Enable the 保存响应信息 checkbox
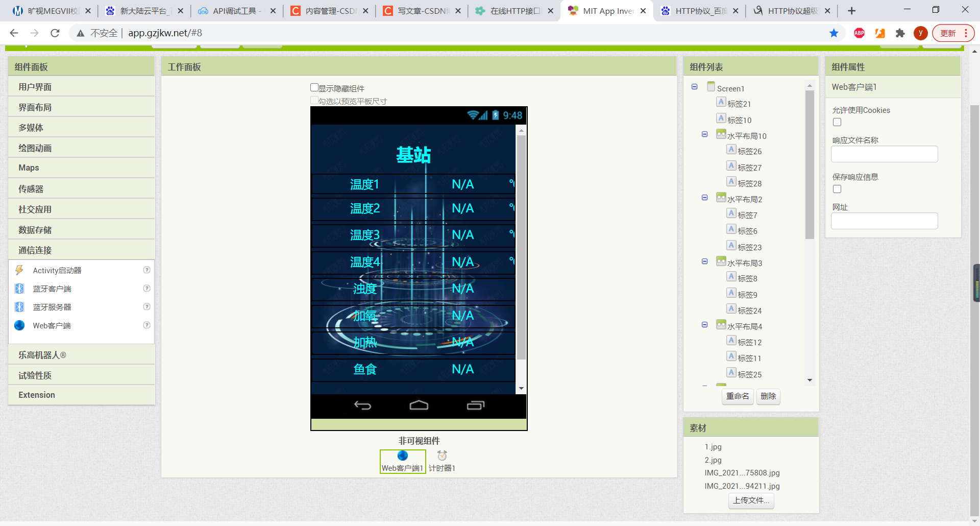 pyautogui.click(x=837, y=189)
